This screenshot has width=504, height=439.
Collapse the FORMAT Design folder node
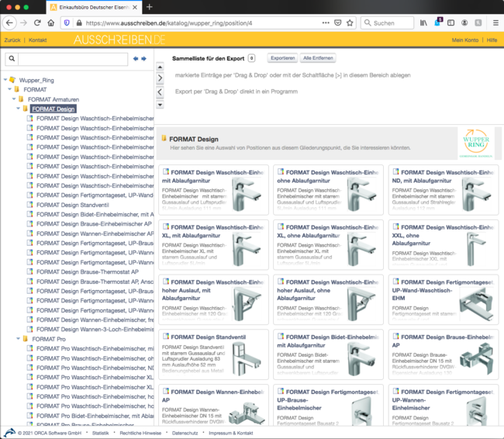tap(19, 109)
